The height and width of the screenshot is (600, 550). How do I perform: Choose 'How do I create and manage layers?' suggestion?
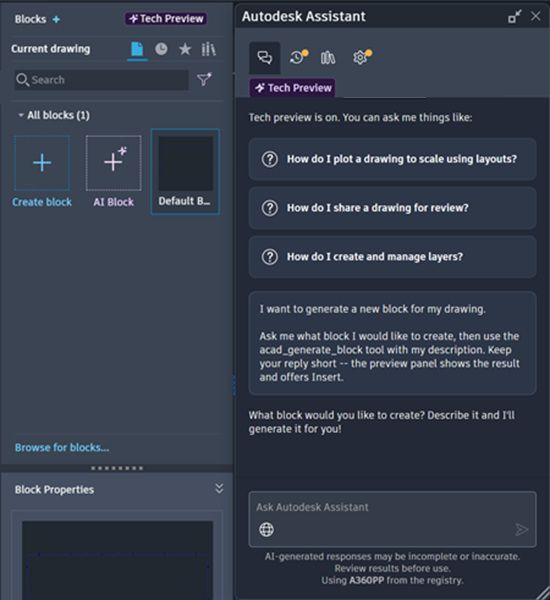(x=392, y=257)
